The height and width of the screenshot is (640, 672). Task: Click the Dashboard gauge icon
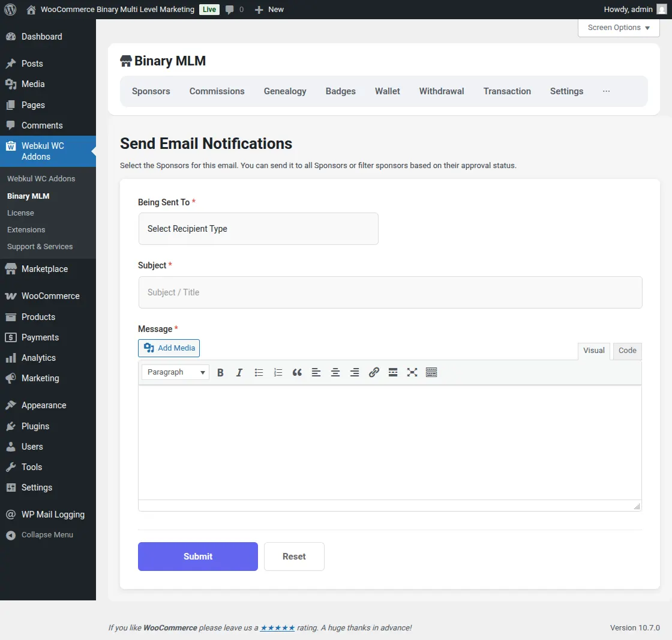(11, 37)
